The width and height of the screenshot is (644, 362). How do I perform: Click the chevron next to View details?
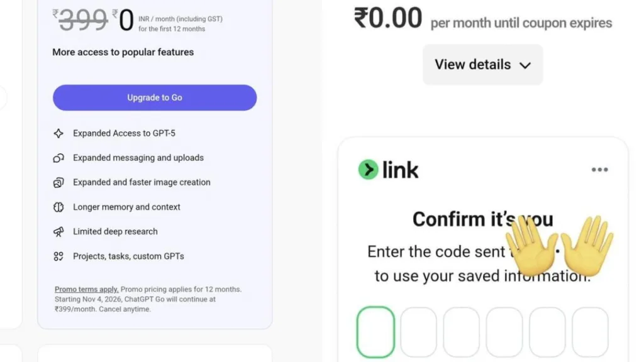tap(525, 65)
